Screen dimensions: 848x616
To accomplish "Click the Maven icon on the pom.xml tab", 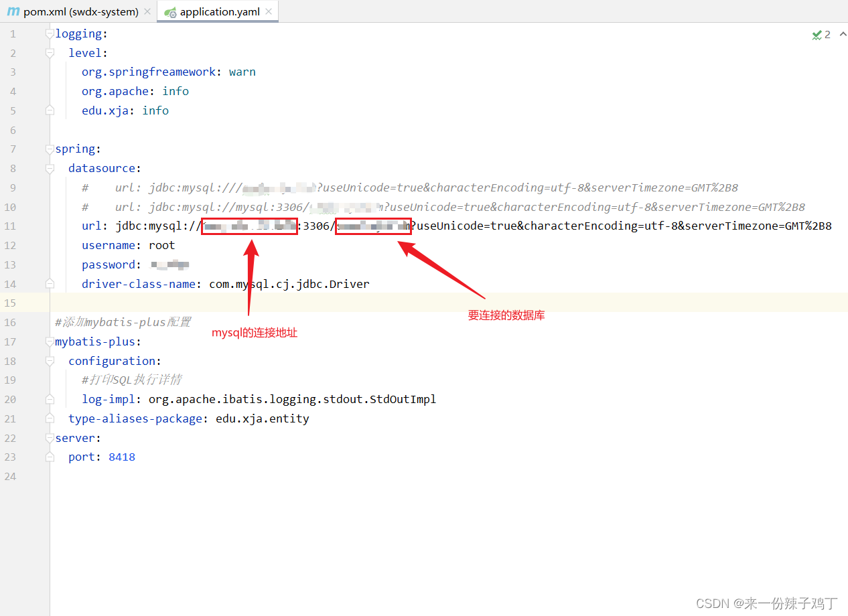I will [12, 11].
